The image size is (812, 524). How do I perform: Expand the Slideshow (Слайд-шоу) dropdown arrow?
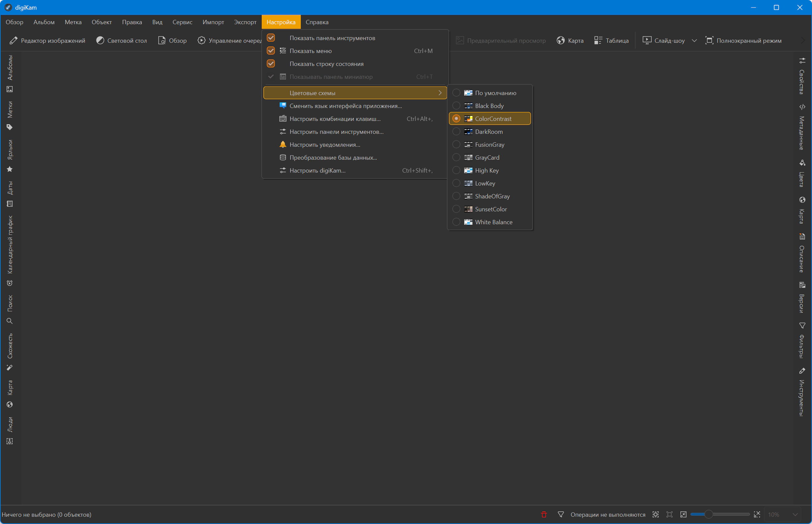coord(694,40)
